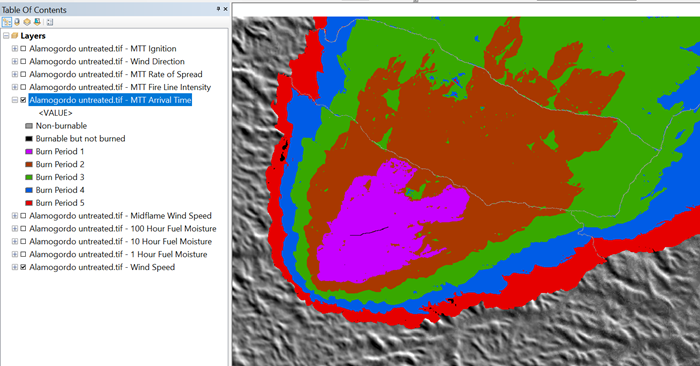Enable the MTT Rate of Spread layer
700x366 pixels.
pos(23,75)
